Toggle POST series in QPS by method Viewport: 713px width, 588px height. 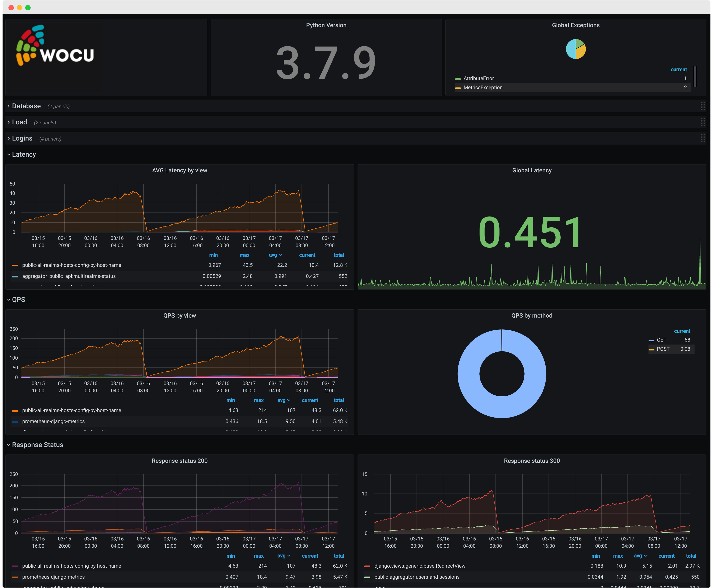tap(663, 349)
